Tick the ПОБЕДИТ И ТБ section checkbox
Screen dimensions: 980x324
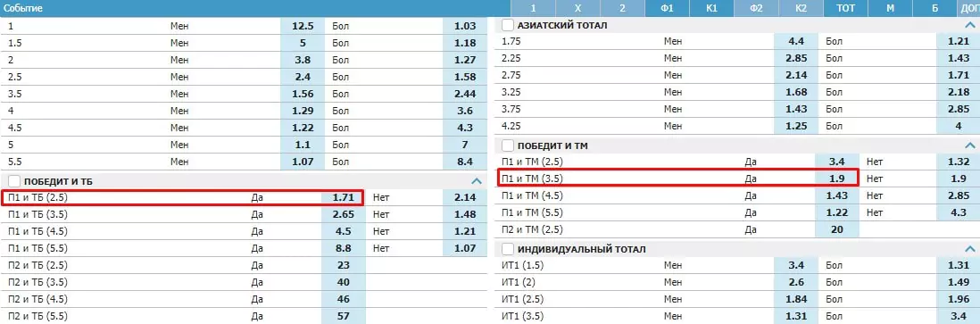(14, 181)
